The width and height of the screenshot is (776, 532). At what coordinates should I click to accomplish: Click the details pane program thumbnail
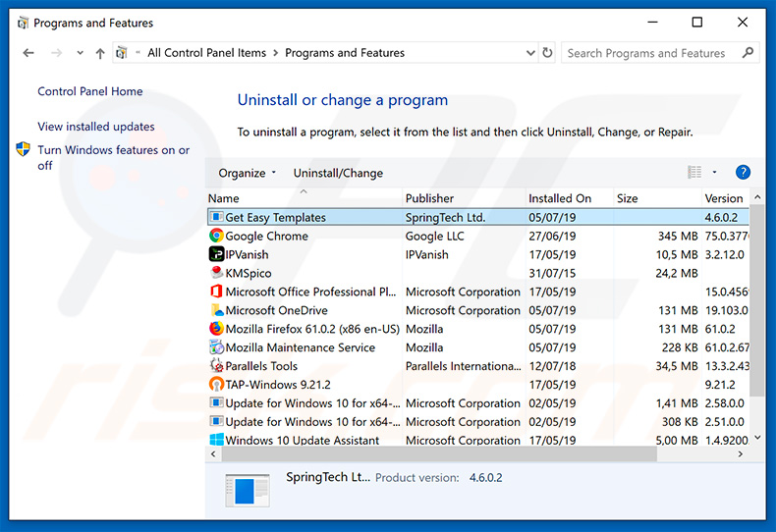click(247, 491)
